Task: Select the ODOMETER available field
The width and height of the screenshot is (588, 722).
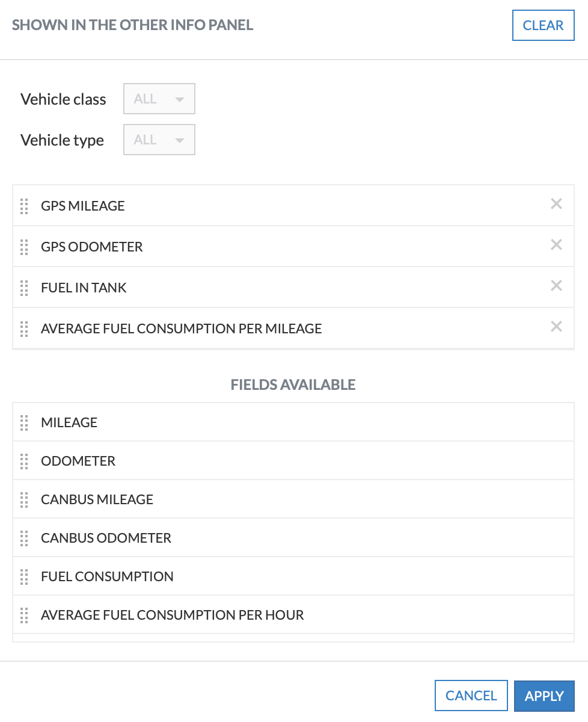Action: pyautogui.click(x=78, y=461)
